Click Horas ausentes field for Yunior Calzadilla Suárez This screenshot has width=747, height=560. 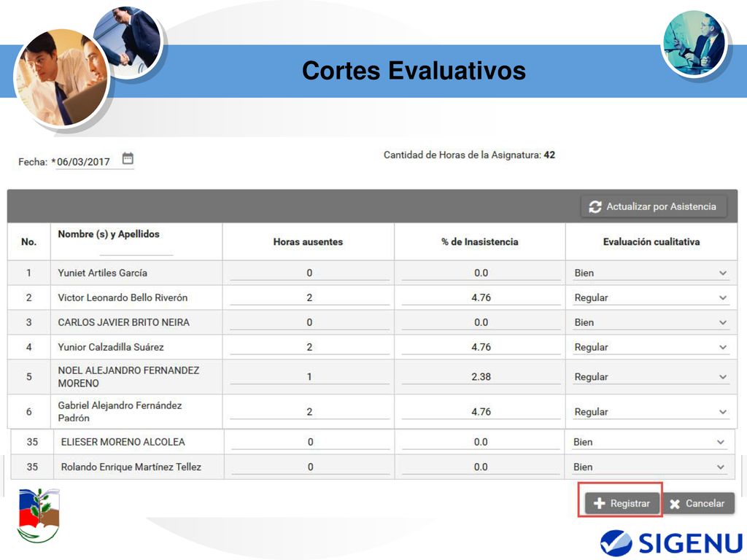309,347
